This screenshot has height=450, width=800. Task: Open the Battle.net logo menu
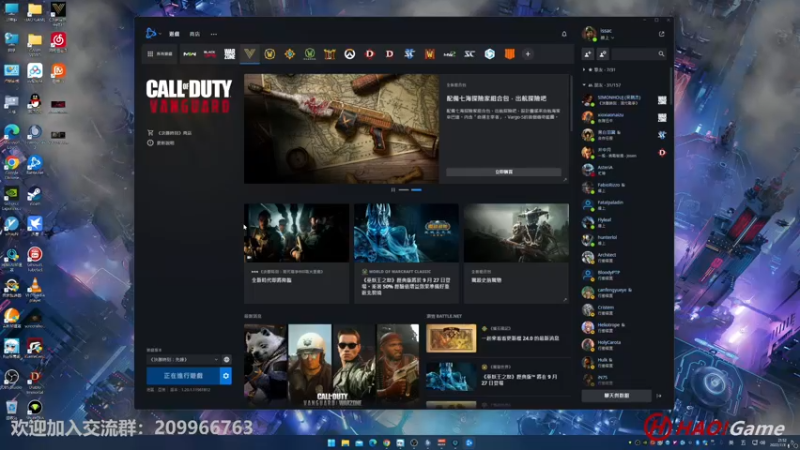coord(152,34)
